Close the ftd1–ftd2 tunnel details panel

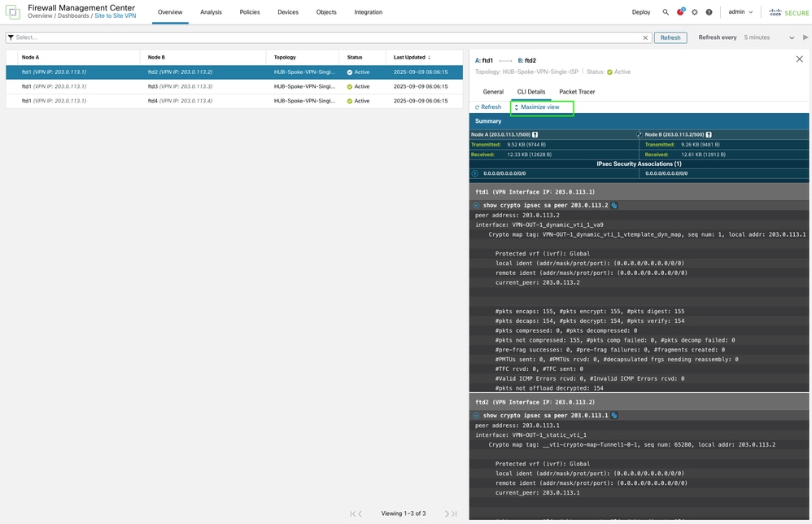point(799,59)
